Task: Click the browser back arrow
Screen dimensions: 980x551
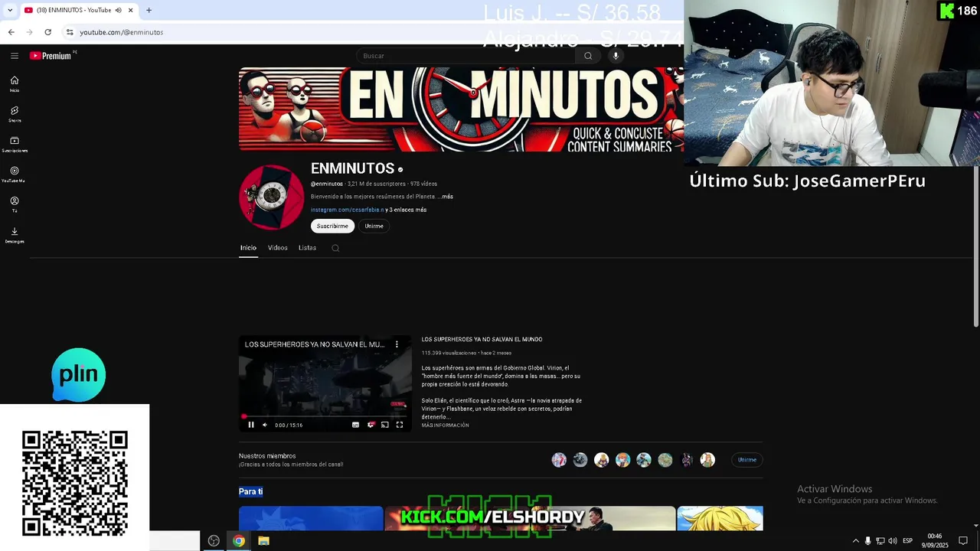Action: click(11, 32)
